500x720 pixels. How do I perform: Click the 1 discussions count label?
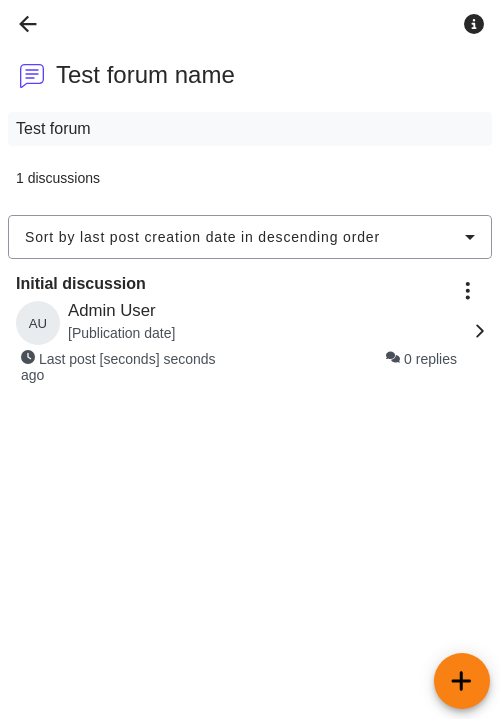(58, 178)
